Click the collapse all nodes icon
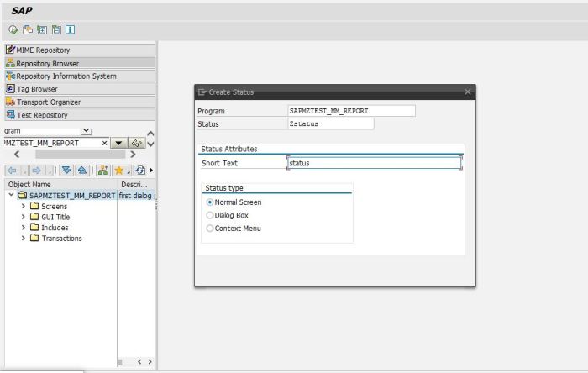This screenshot has width=588, height=373. [x=82, y=171]
